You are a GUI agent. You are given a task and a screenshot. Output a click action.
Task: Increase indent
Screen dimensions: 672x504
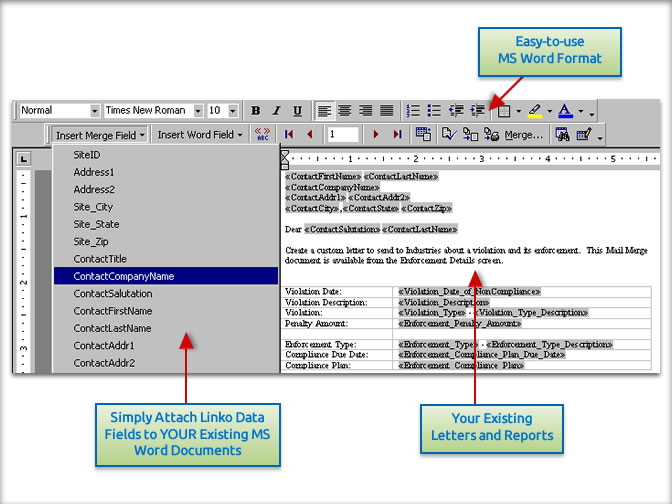(477, 111)
